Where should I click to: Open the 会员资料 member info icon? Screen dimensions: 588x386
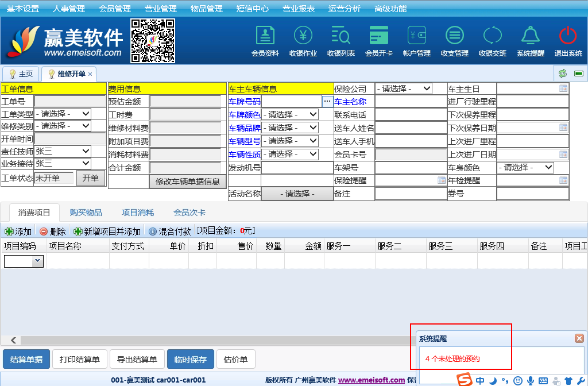click(265, 36)
